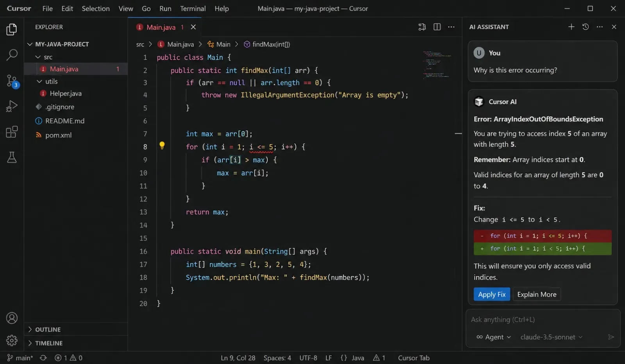This screenshot has height=364, width=625.
Task: Open the Terminal menu
Action: pyautogui.click(x=193, y=8)
